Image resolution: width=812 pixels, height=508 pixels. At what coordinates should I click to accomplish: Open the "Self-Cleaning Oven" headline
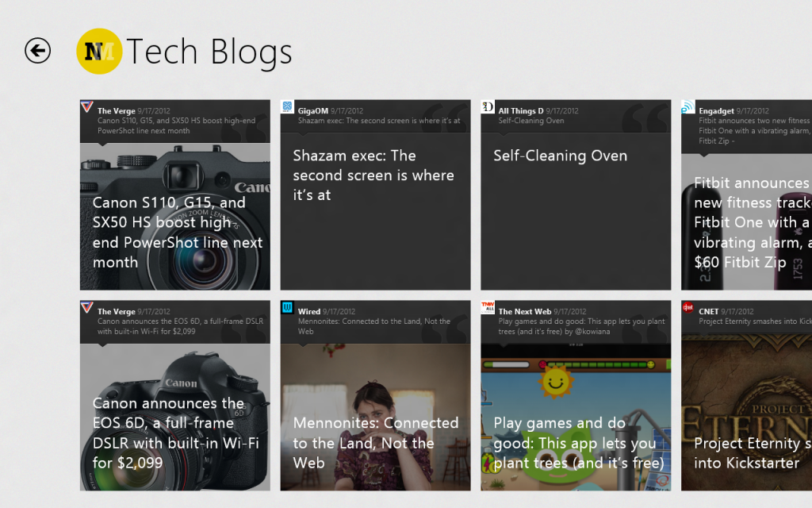tap(561, 156)
